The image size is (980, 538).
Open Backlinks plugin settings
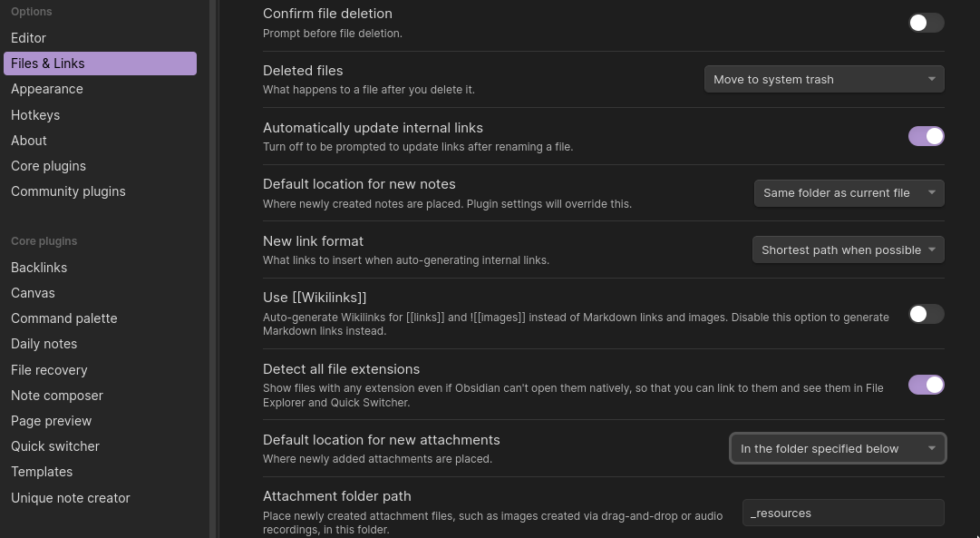39,268
